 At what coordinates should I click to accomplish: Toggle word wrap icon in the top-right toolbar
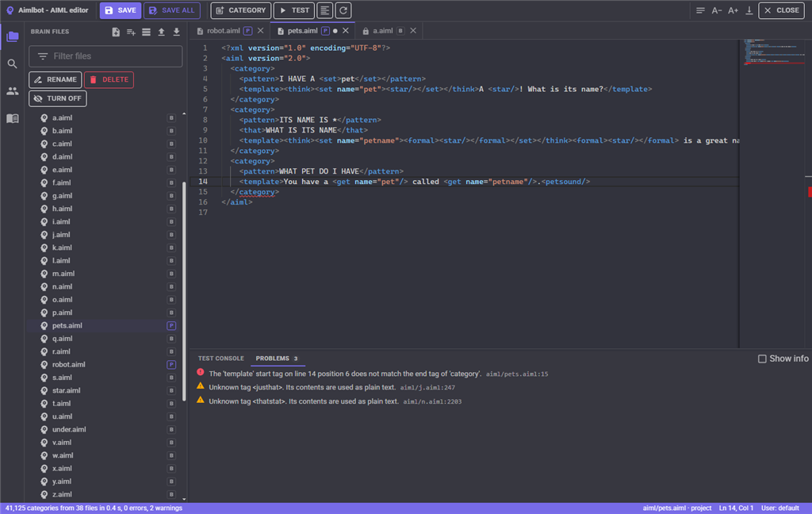click(700, 10)
